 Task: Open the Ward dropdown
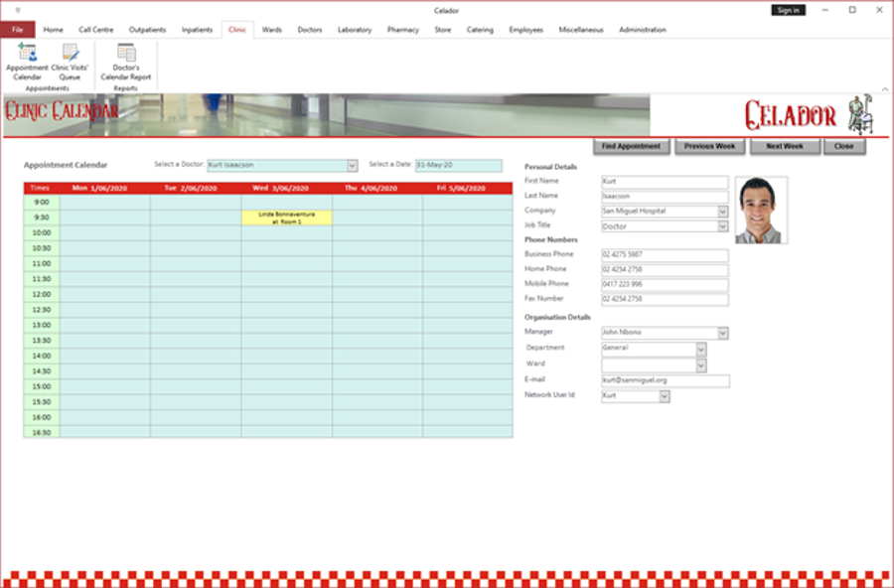(x=700, y=364)
